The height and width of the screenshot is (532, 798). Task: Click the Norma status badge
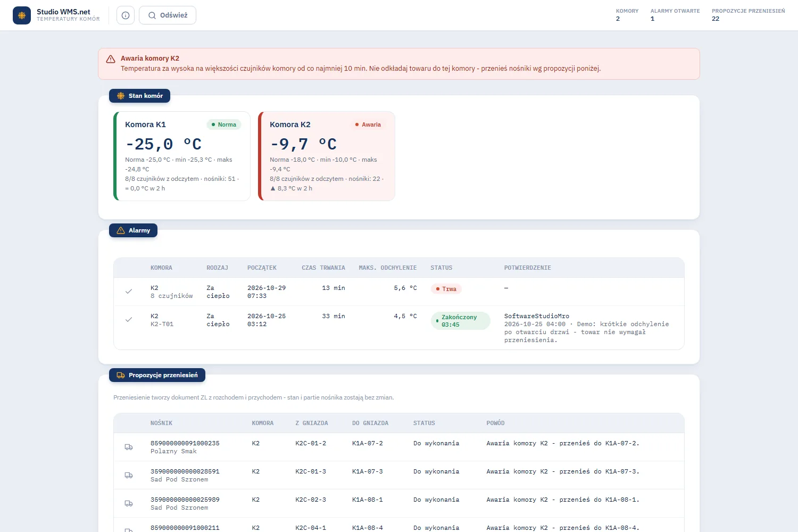click(224, 124)
